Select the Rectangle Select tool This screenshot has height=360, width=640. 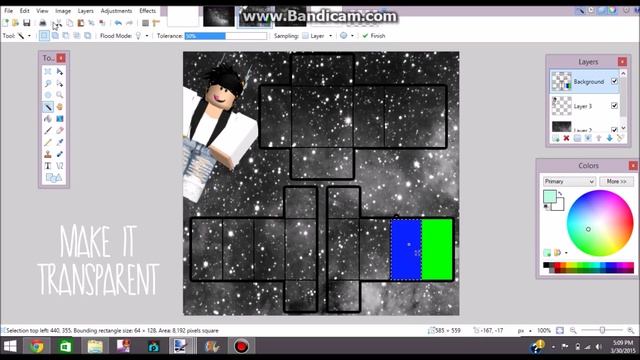(48, 72)
